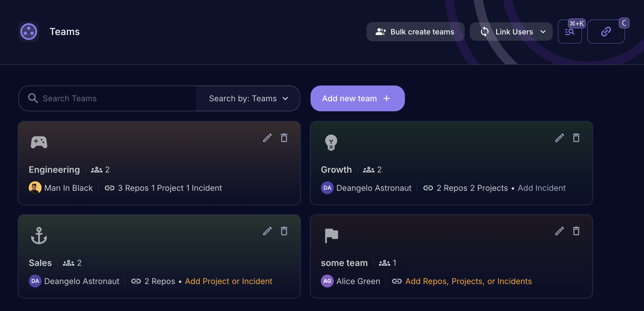The width and height of the screenshot is (644, 311).
Task: Delete the Growth team using its trash icon
Action: (x=576, y=138)
